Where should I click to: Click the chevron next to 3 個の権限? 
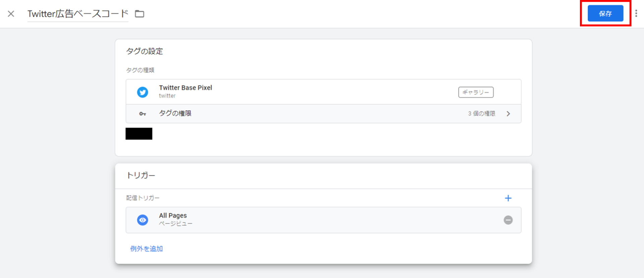coord(508,114)
